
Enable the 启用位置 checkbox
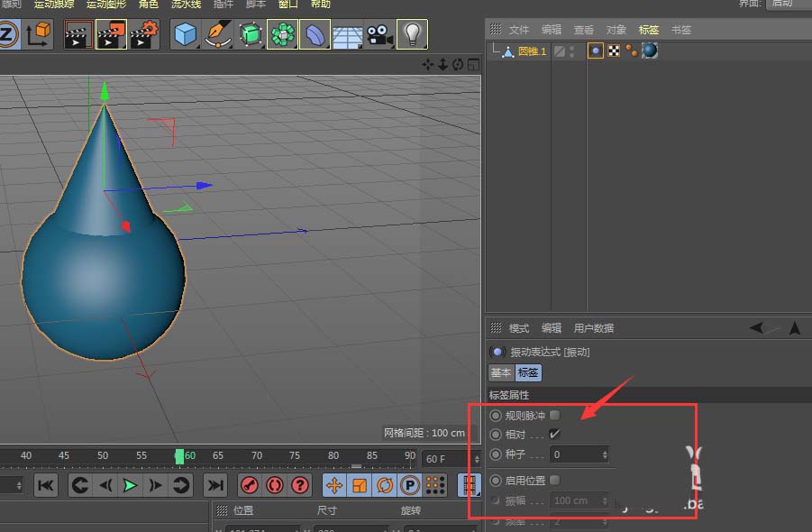click(x=554, y=481)
